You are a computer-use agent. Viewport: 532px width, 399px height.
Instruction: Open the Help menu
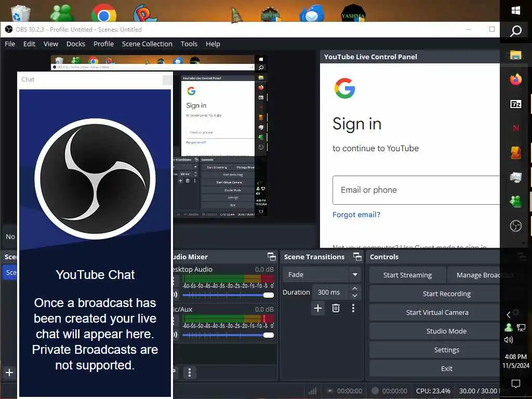pos(212,44)
